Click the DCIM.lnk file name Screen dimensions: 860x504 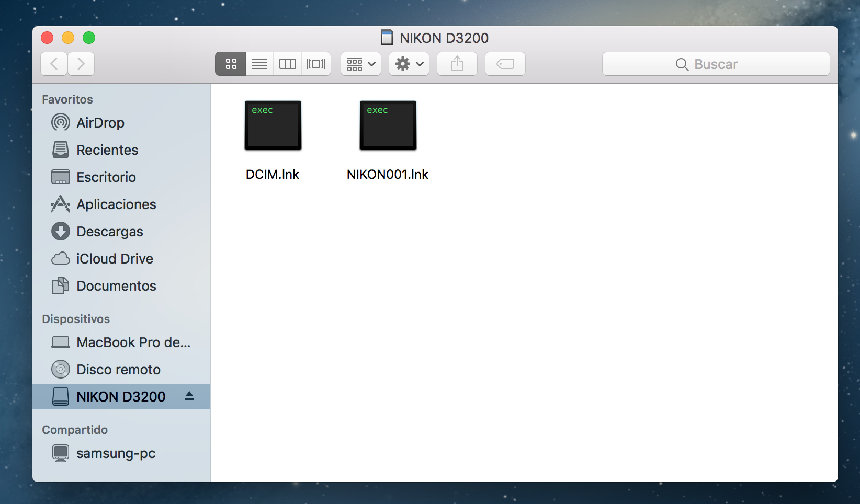pos(273,175)
